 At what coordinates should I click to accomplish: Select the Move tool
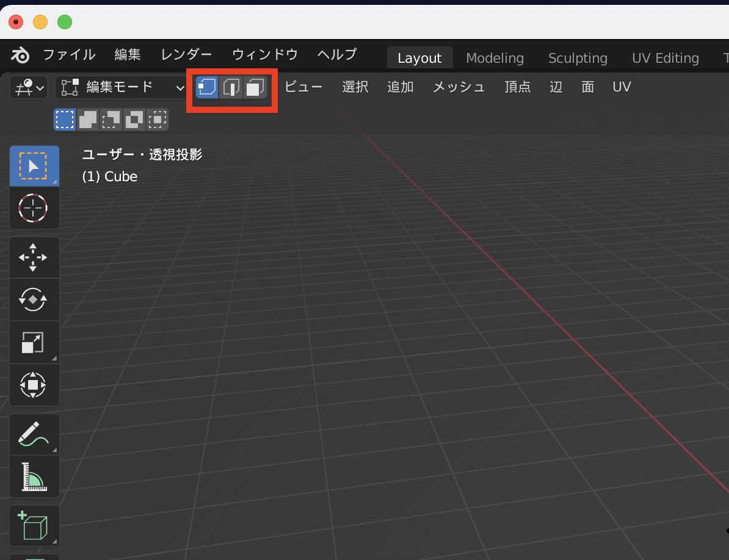point(34,257)
